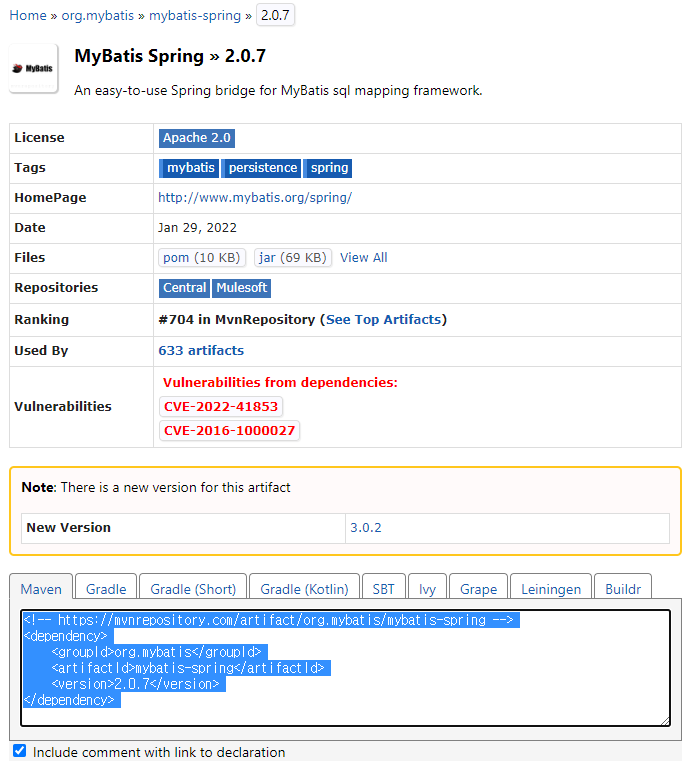Select the spring tag

click(328, 168)
